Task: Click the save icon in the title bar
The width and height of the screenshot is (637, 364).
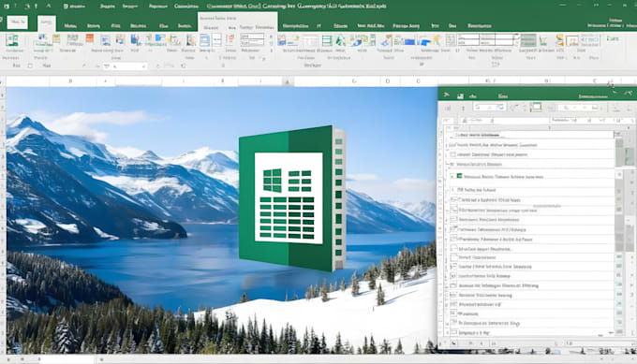Action: pyautogui.click(x=7, y=7)
